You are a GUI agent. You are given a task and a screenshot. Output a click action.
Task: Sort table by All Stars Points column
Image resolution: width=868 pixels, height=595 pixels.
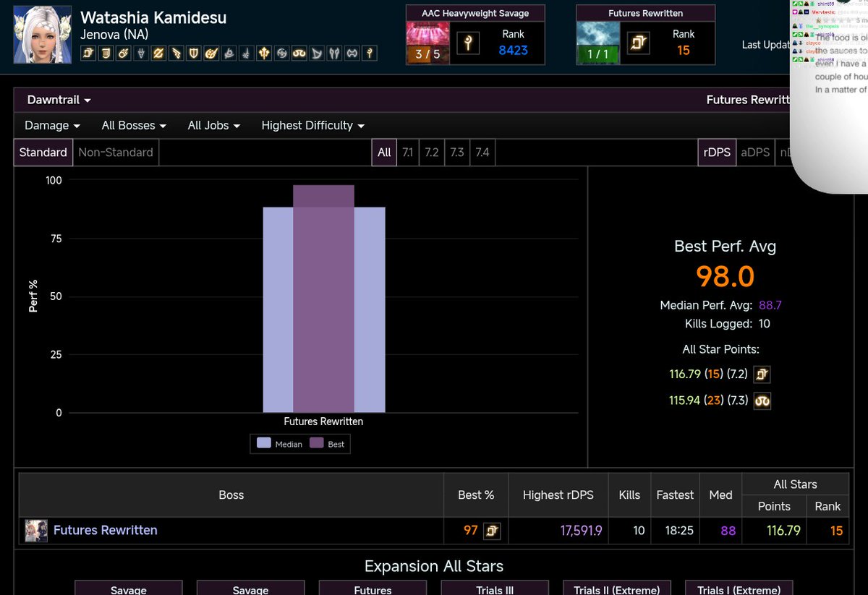(774, 507)
